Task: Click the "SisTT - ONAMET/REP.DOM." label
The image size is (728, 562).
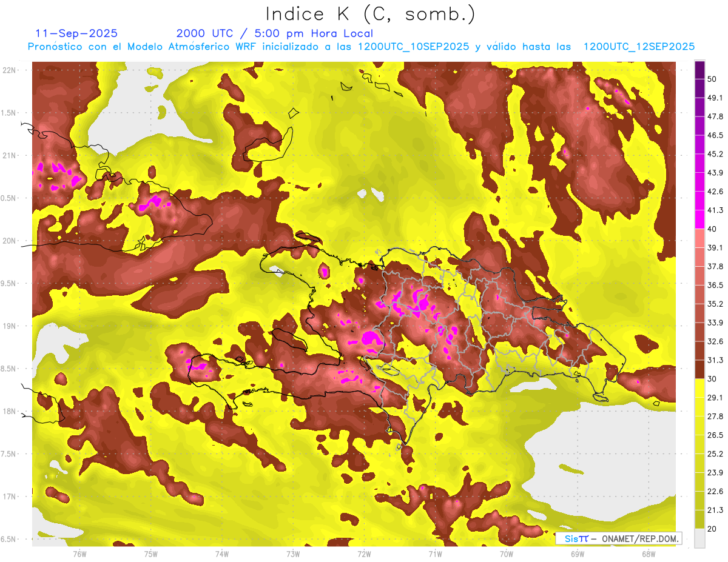Action: (x=619, y=538)
